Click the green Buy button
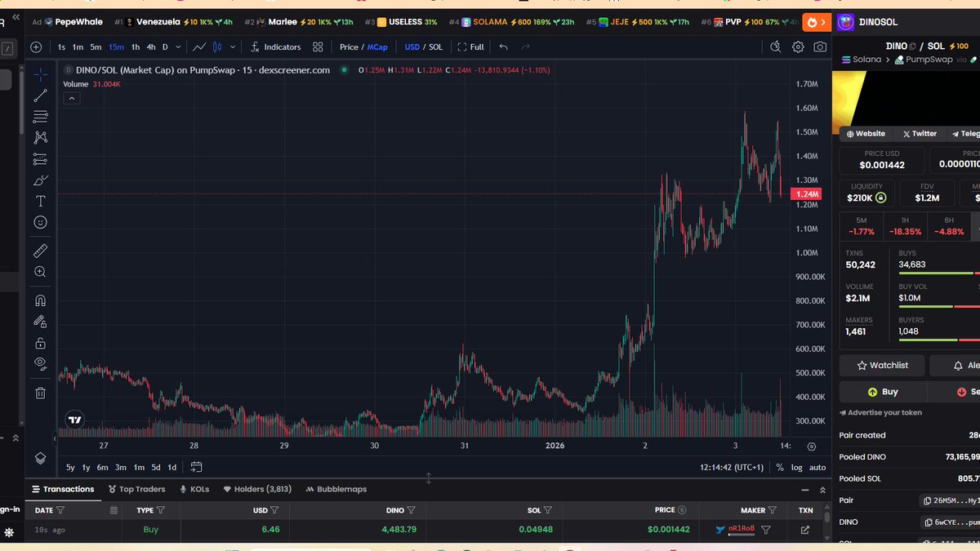The height and width of the screenshot is (551, 980). [x=883, y=392]
